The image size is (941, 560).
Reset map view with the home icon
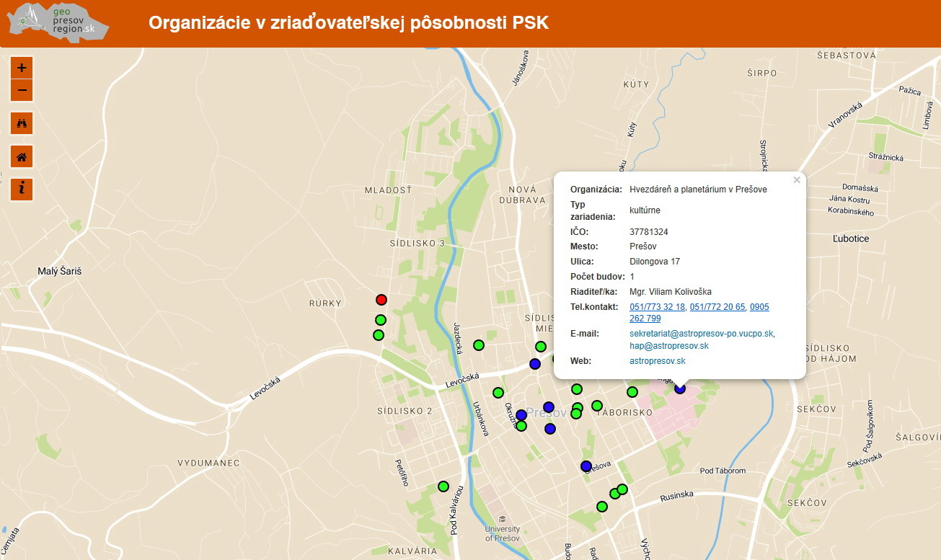click(22, 156)
